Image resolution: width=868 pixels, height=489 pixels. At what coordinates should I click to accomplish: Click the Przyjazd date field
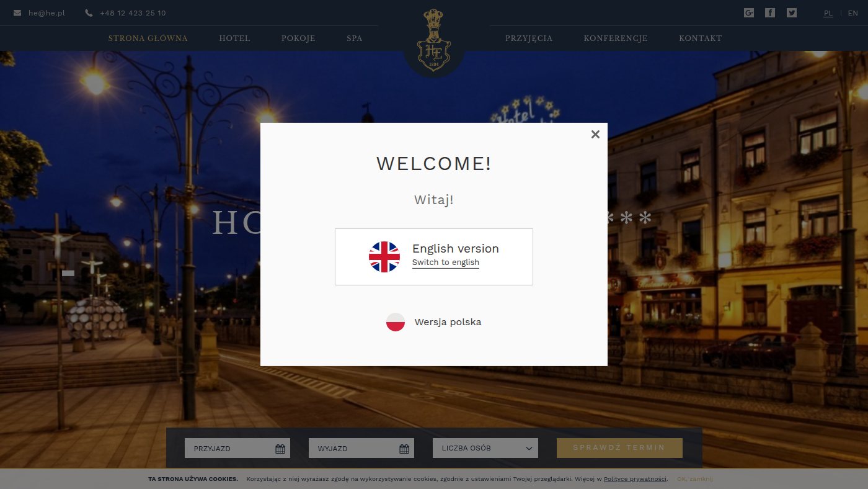point(237,448)
